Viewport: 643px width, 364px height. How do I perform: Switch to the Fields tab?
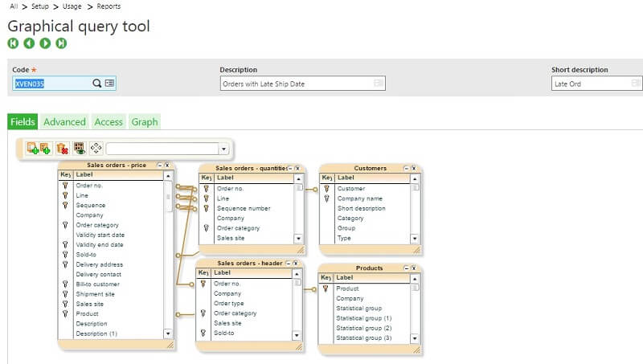23,122
